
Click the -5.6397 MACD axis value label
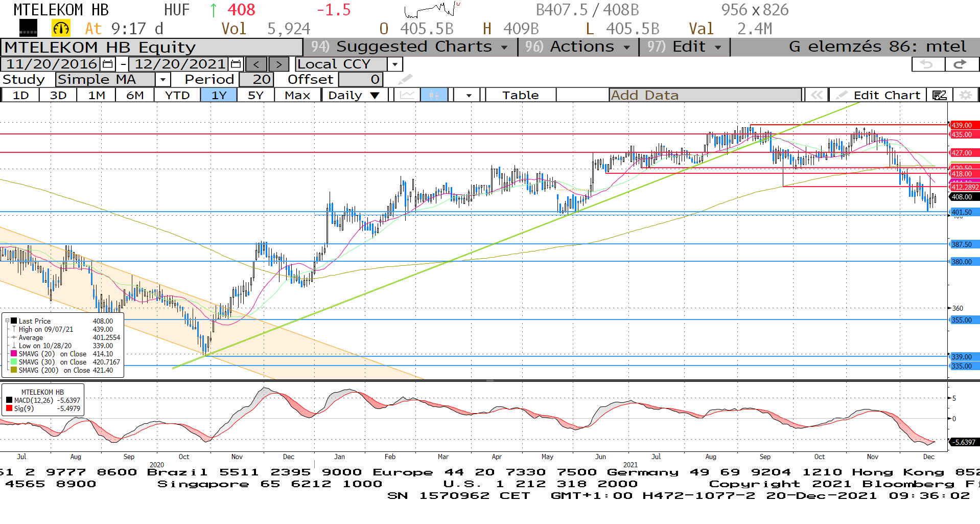[964, 442]
